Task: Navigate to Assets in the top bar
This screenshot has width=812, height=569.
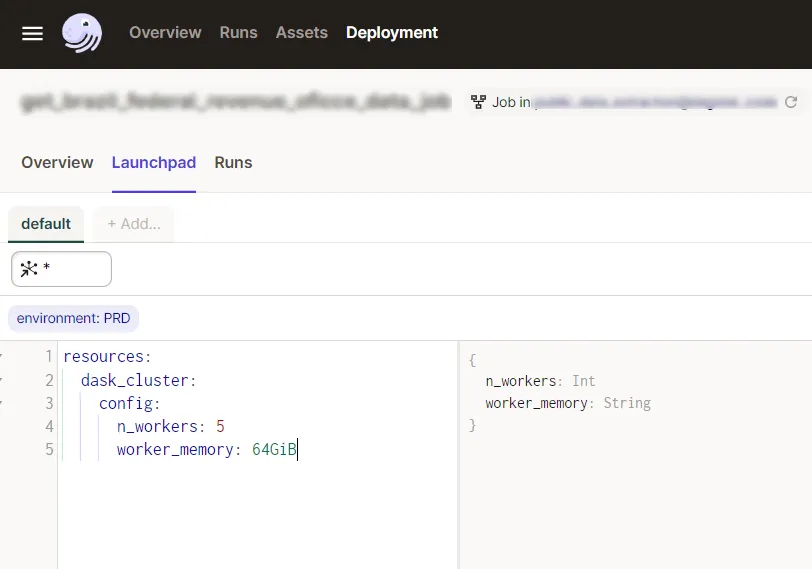Action: tap(301, 33)
